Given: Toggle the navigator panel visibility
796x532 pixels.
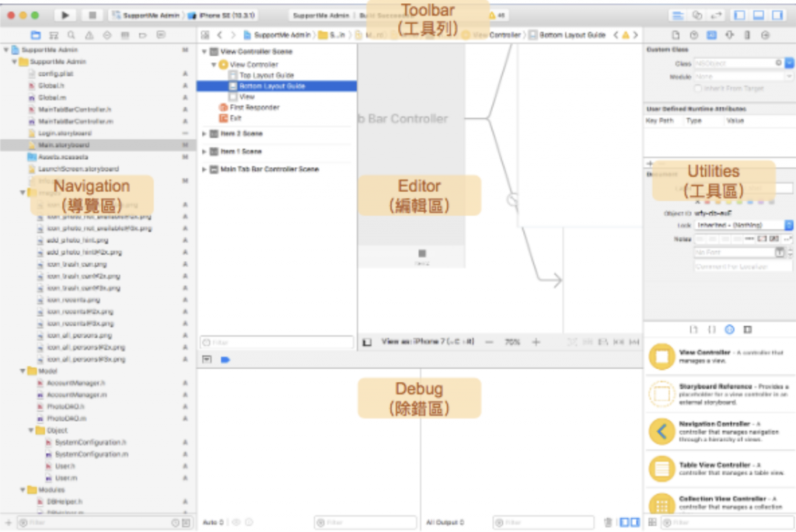Looking at the screenshot, I should [x=740, y=16].
